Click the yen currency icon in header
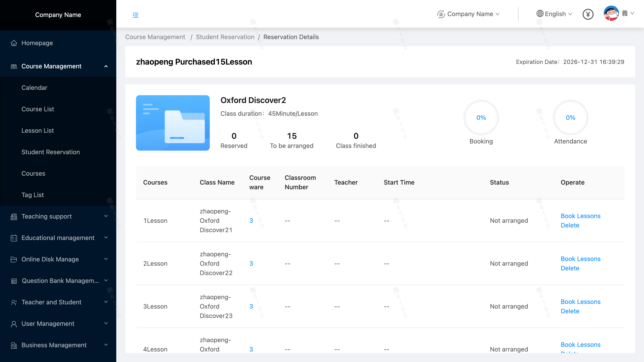 588,14
